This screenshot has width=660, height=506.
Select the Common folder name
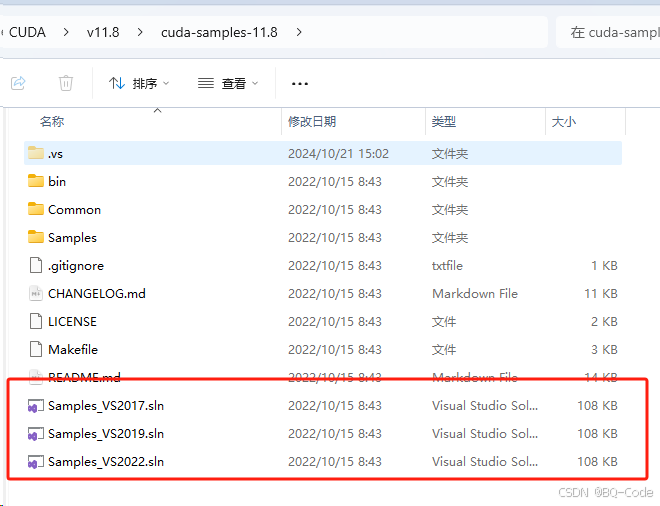click(75, 210)
